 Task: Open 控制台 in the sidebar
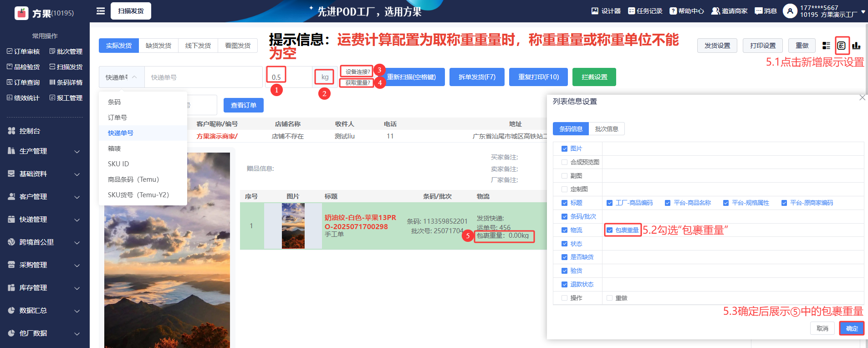point(30,131)
